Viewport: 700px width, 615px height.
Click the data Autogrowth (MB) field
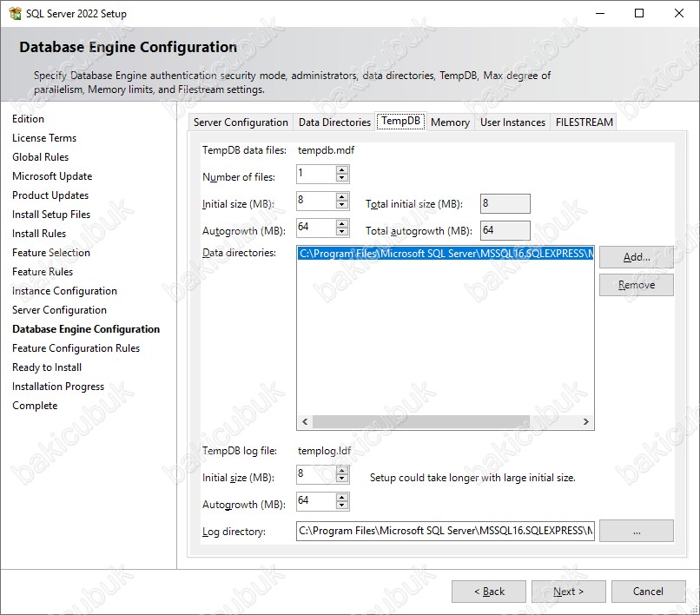coord(316,228)
